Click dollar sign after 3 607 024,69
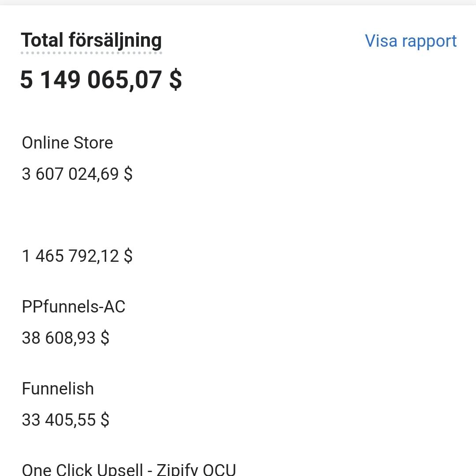The image size is (476, 476). coord(128,174)
